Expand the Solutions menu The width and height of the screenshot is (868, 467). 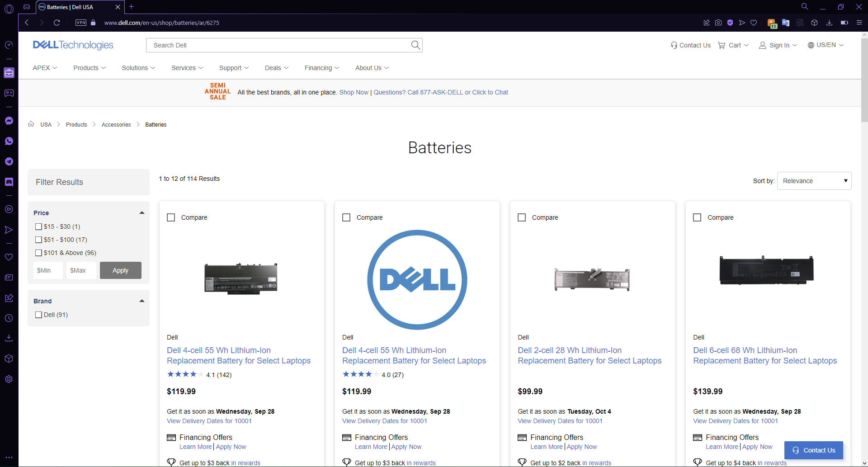click(138, 68)
